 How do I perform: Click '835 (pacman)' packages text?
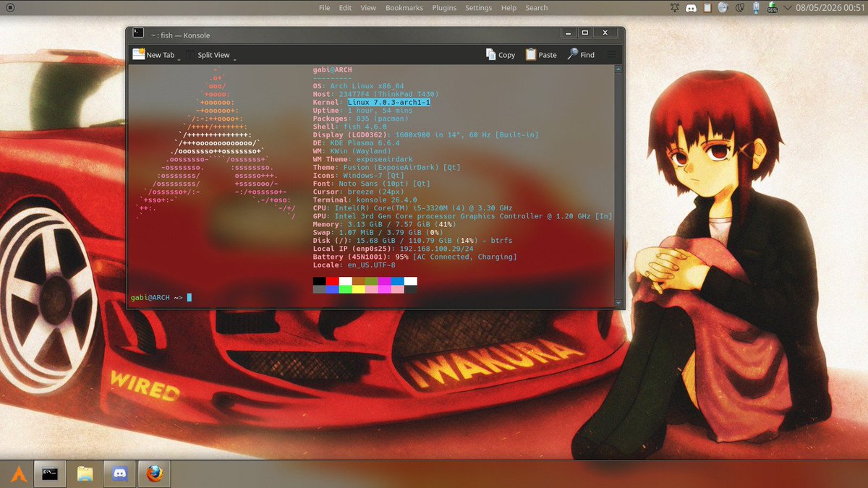378,119
